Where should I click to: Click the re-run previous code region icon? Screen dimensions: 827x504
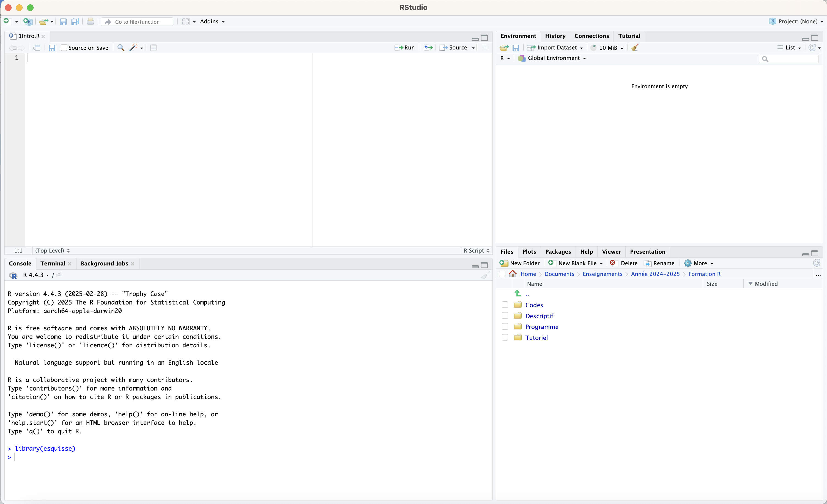pyautogui.click(x=428, y=48)
